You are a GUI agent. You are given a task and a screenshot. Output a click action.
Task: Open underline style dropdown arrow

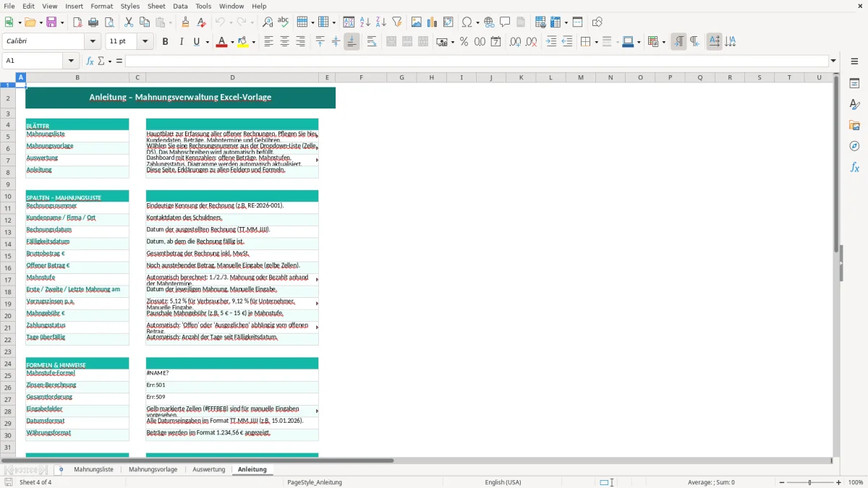tap(207, 42)
